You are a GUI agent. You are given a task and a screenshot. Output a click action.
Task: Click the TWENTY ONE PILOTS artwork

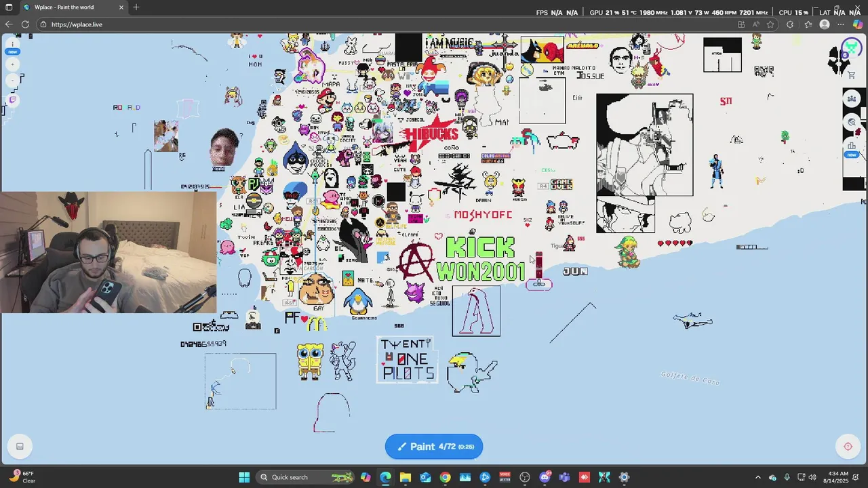coord(407,360)
